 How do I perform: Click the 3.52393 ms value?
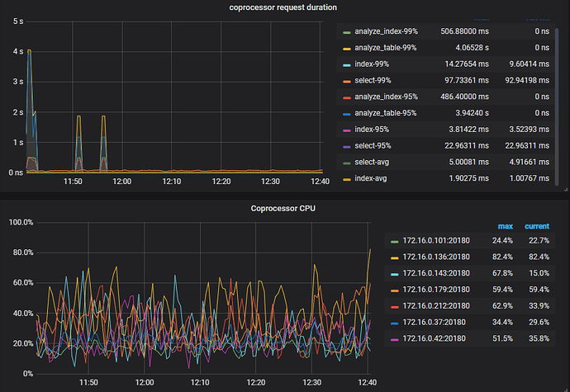[x=529, y=130]
